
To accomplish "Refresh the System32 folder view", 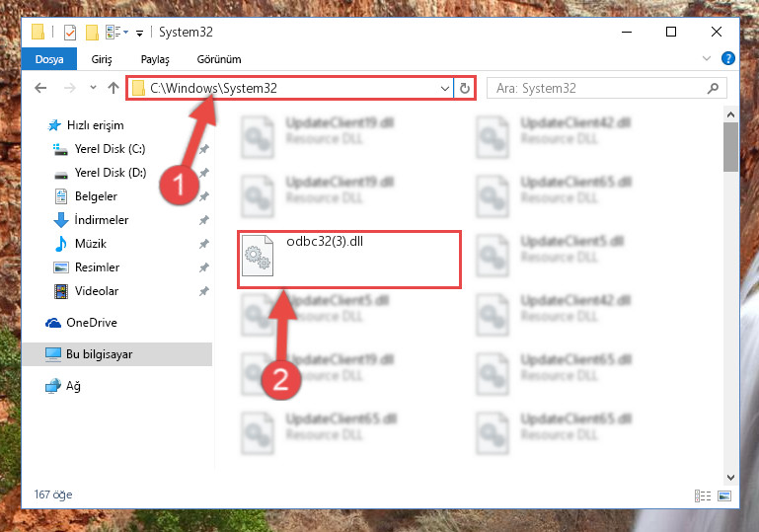I will click(465, 88).
